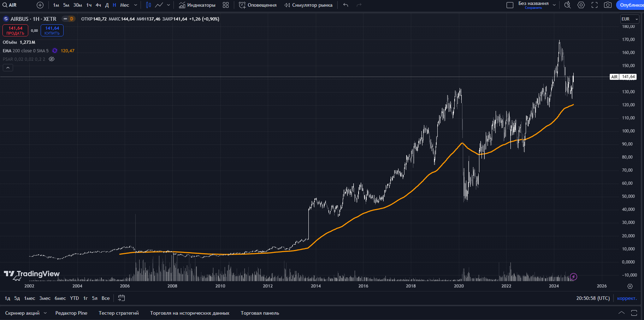Open Тестер стратегий tab
The height and width of the screenshot is (320, 644).
(x=119, y=313)
